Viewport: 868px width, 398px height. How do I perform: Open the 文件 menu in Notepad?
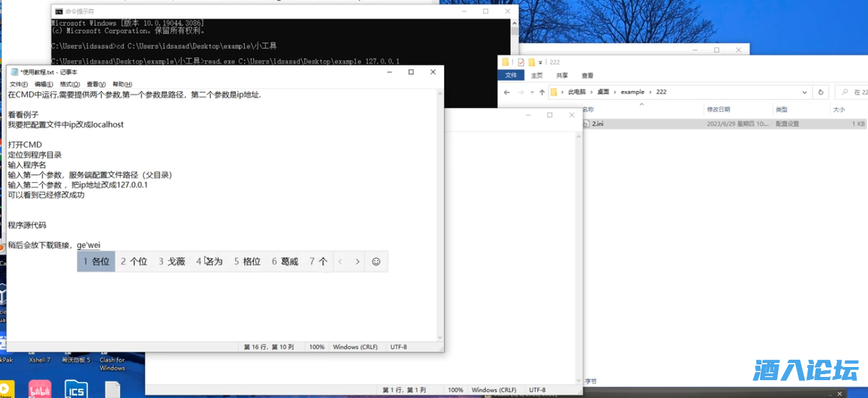[18, 84]
